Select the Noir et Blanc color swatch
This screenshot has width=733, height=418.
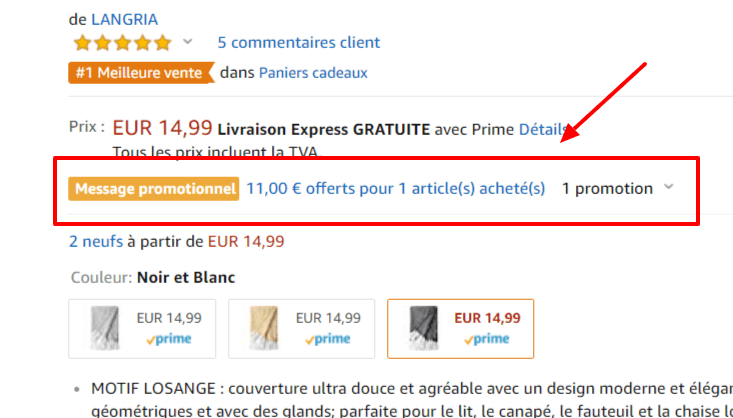click(460, 328)
